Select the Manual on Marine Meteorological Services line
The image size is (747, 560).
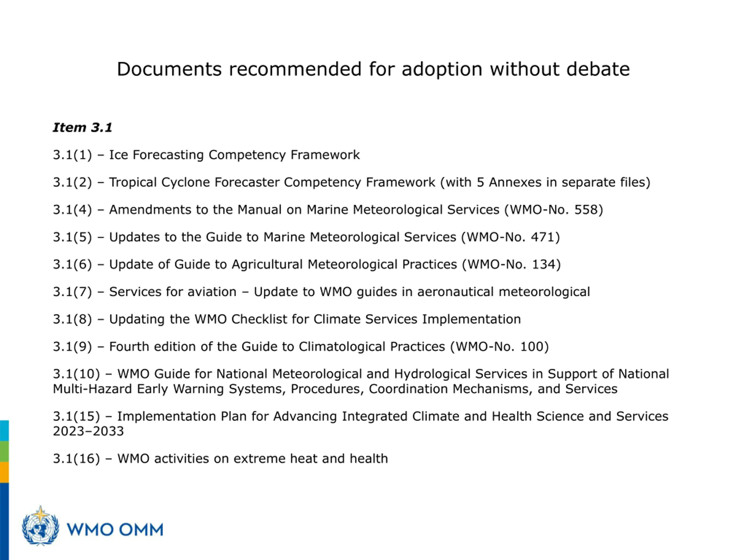pos(328,210)
